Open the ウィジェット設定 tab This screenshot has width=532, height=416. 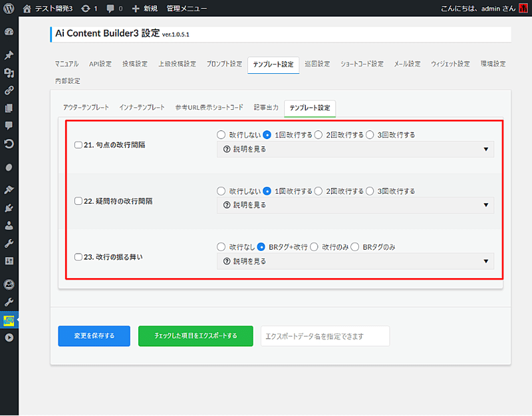click(x=451, y=64)
